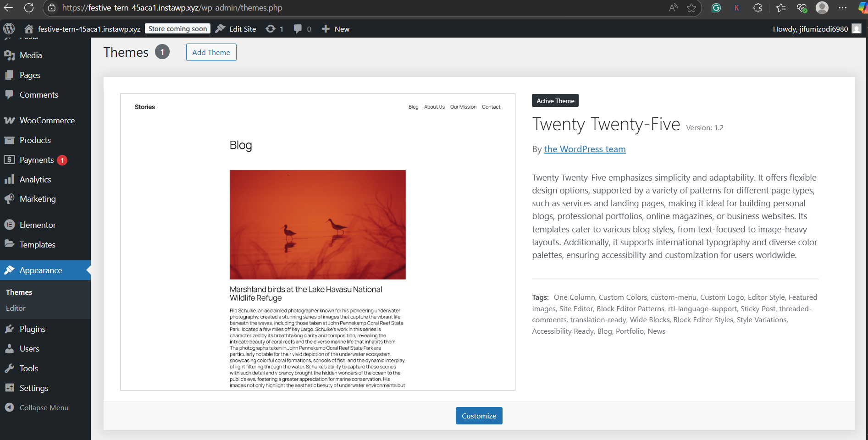Screen dimensions: 868x440
Task: Open Favorites list icon
Action: [x=781, y=8]
